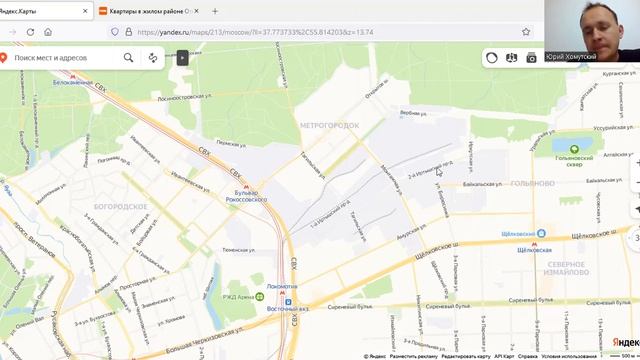The image size is (640, 360).
Task: Click Бульвар Рокоссовского metro station marker
Action: 246,187
